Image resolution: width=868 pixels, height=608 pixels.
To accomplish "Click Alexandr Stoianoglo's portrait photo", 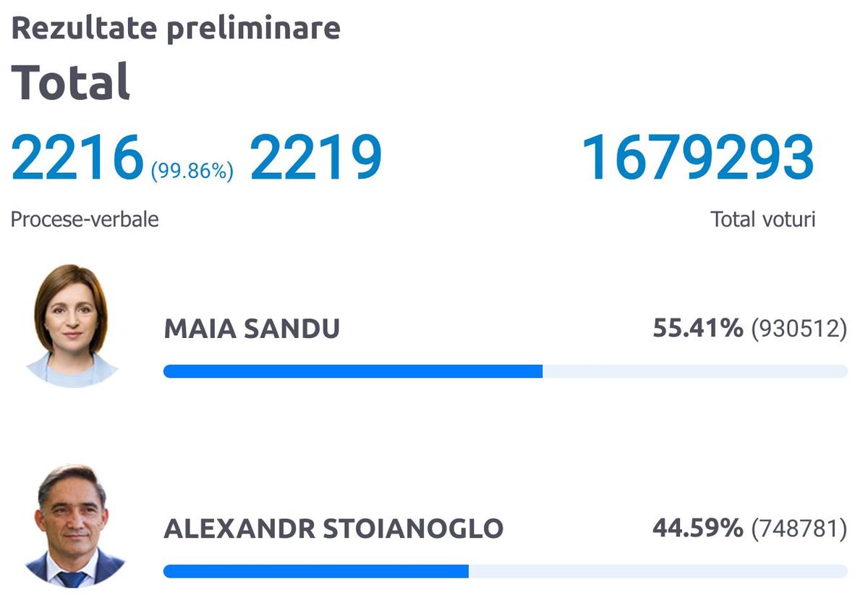I will pos(75,527).
